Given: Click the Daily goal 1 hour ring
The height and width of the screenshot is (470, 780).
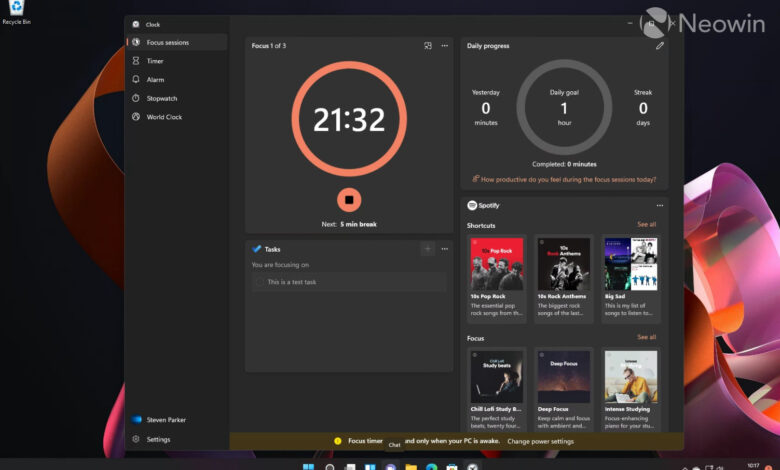Looking at the screenshot, I should point(564,107).
